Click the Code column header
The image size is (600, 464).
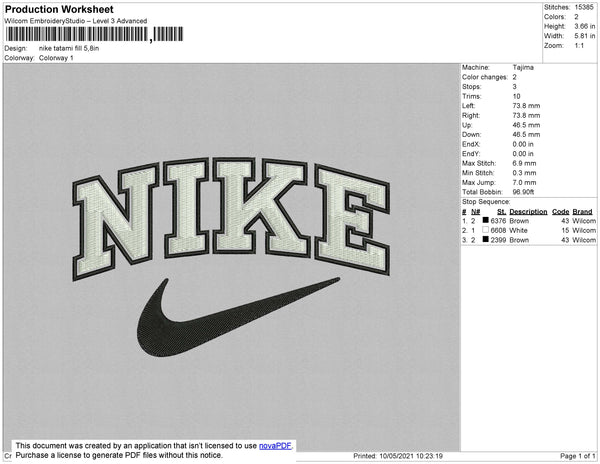561,212
